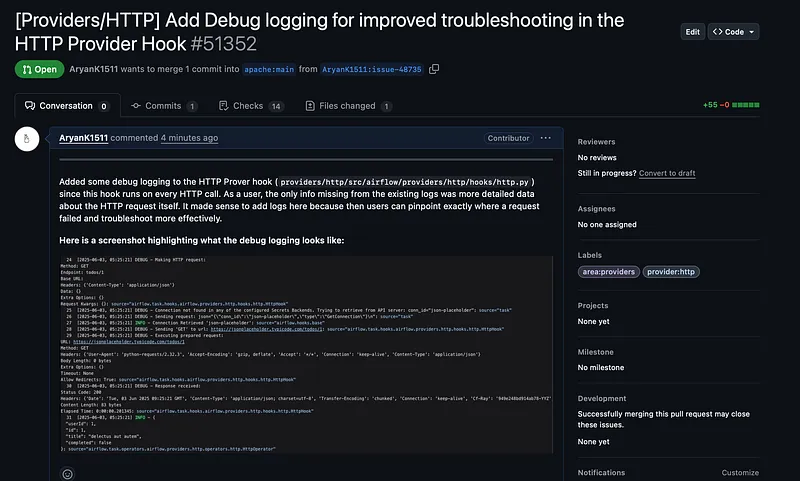Open the Code dropdown button
Image resolution: width=800 pixels, height=481 pixels.
(x=733, y=32)
